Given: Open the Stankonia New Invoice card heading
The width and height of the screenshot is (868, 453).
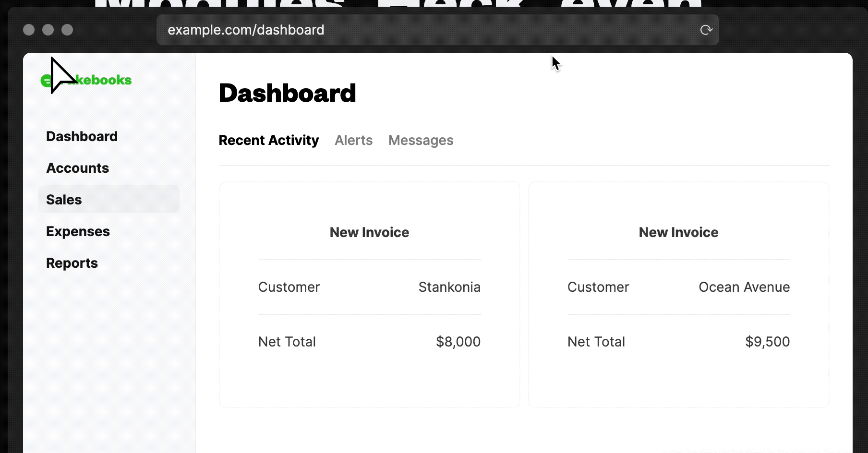Looking at the screenshot, I should point(369,232).
